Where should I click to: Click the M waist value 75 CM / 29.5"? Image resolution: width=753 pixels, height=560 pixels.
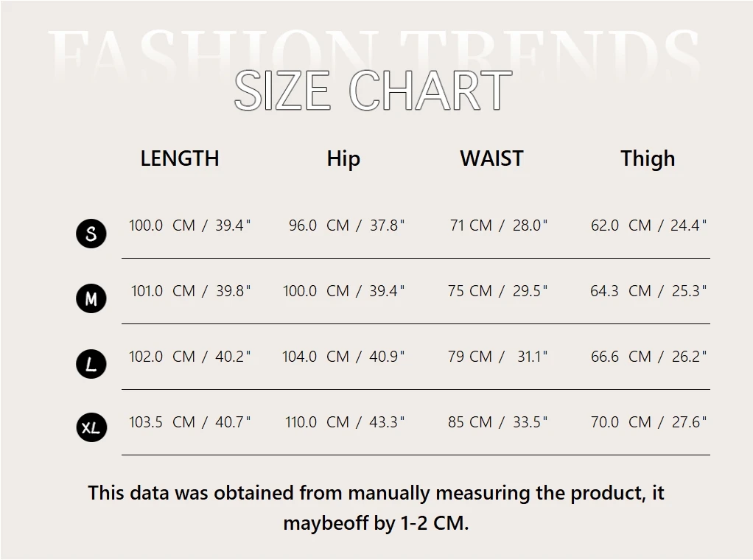coord(498,291)
